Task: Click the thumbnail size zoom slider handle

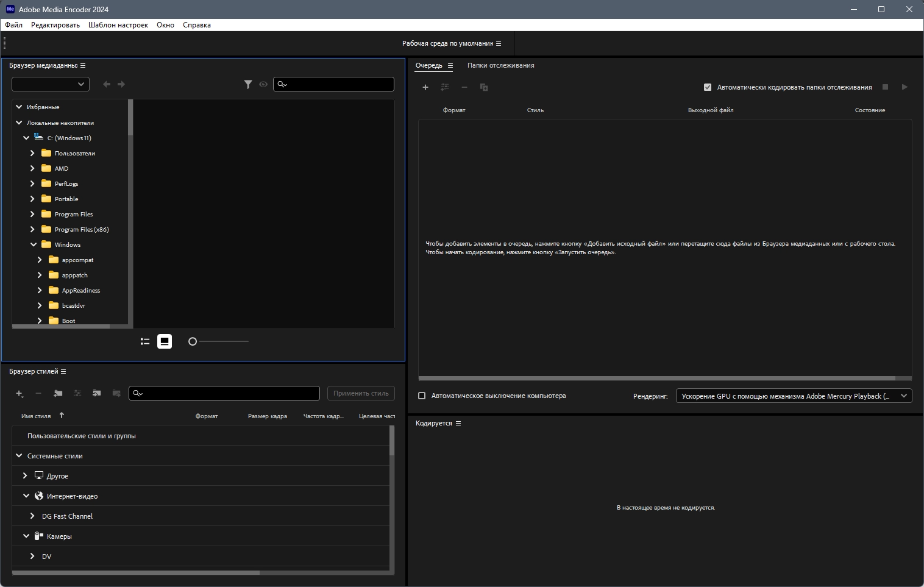Action: tap(193, 341)
